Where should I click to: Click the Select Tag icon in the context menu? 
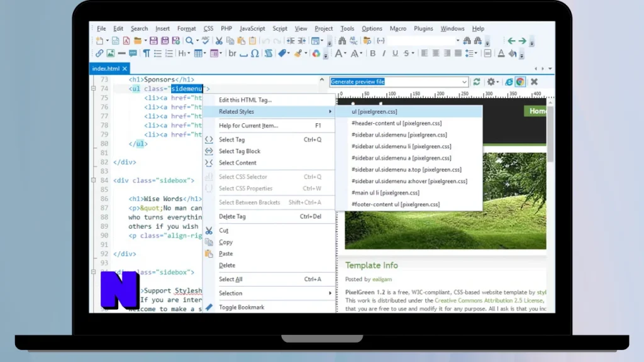[209, 140]
